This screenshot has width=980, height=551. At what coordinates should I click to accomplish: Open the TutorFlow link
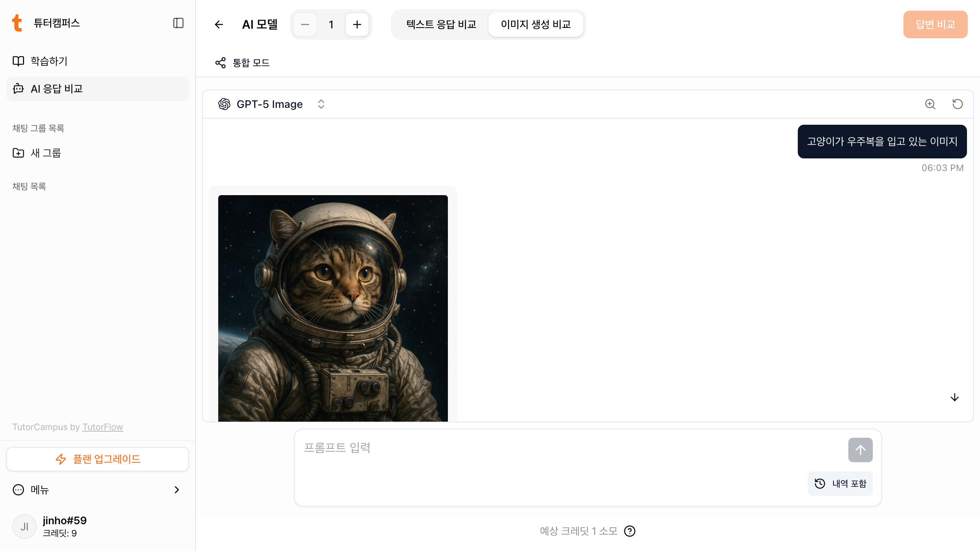(103, 427)
